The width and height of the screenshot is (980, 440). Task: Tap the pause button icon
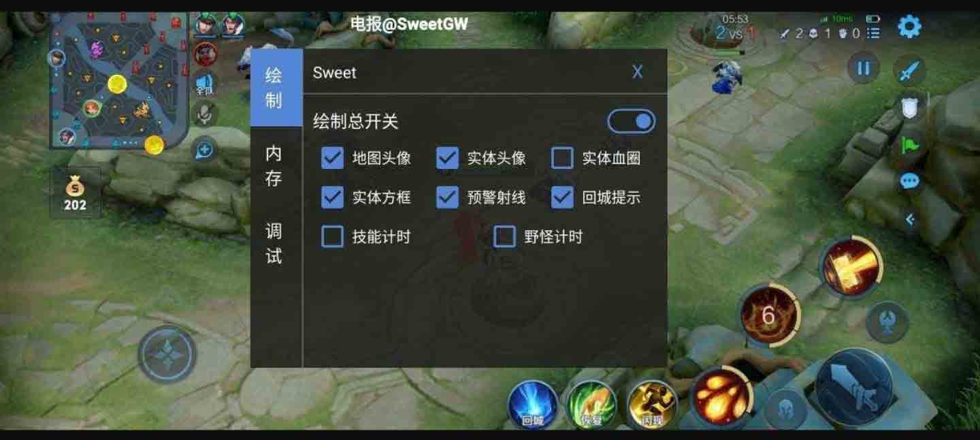click(x=864, y=69)
